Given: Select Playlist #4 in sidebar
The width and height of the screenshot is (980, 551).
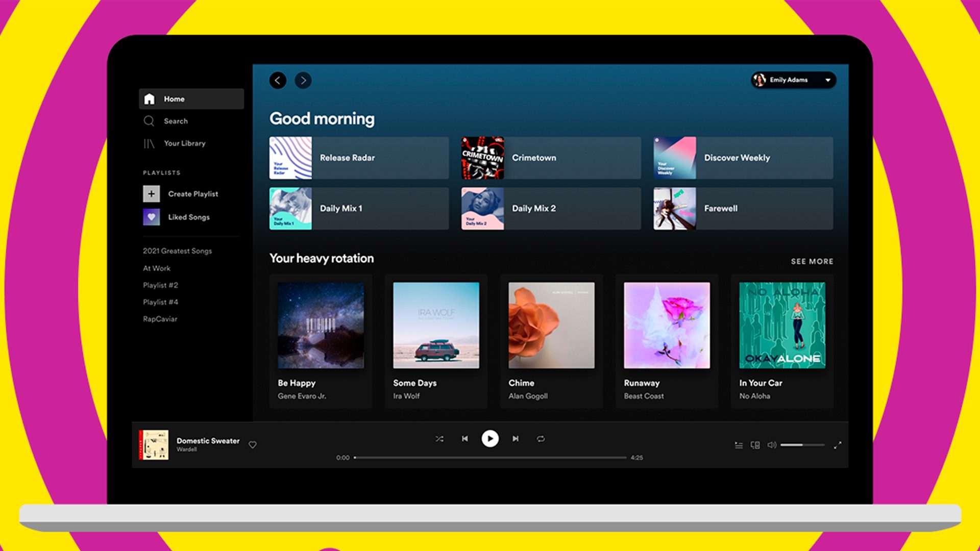Looking at the screenshot, I should 160,302.
